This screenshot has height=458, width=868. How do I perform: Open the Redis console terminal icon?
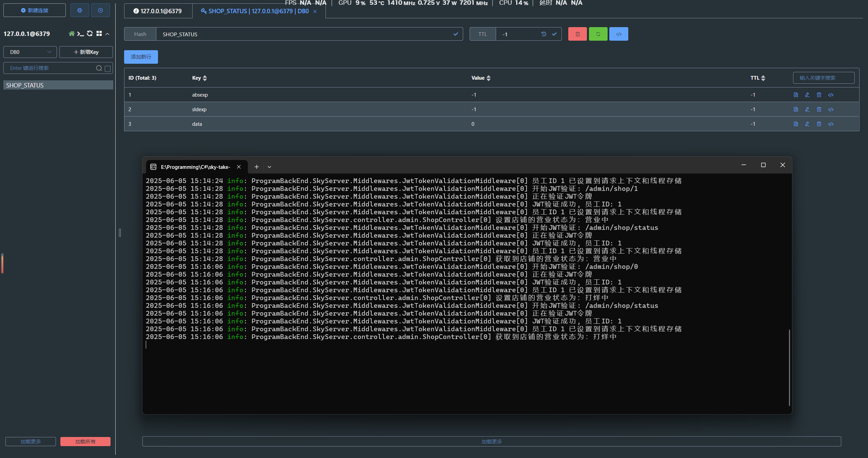(x=80, y=34)
